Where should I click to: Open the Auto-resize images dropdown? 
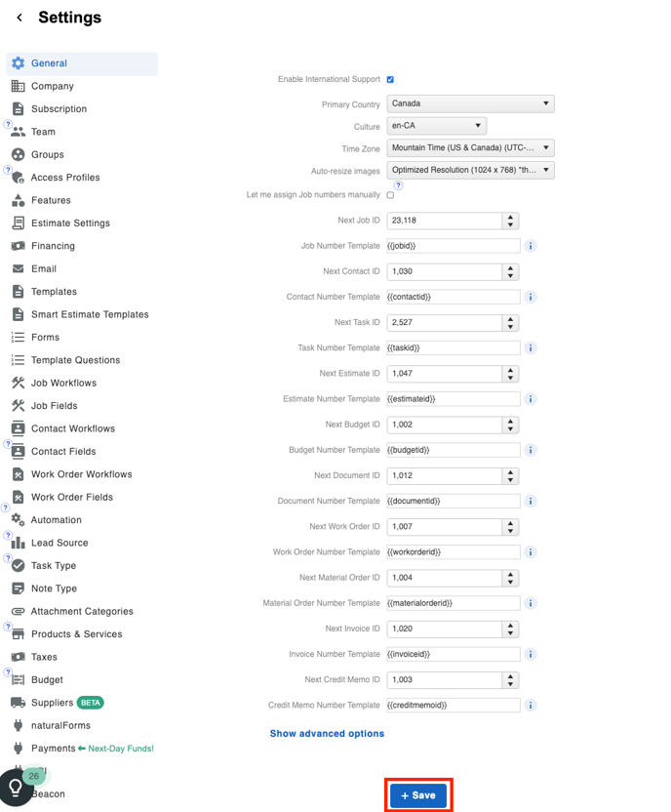[x=470, y=170]
